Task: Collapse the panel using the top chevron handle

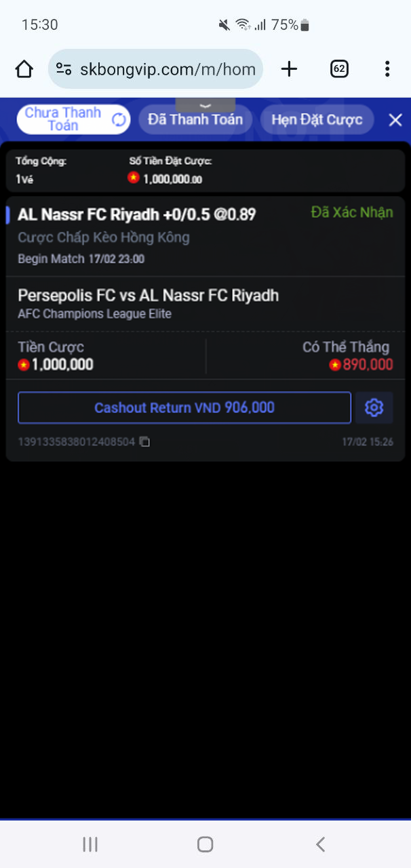Action: (206, 105)
